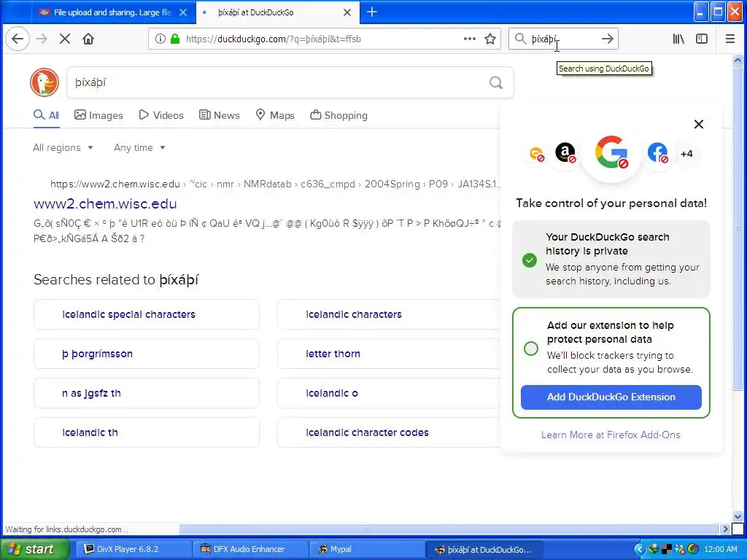Bookmark this page with the star

pyautogui.click(x=490, y=39)
